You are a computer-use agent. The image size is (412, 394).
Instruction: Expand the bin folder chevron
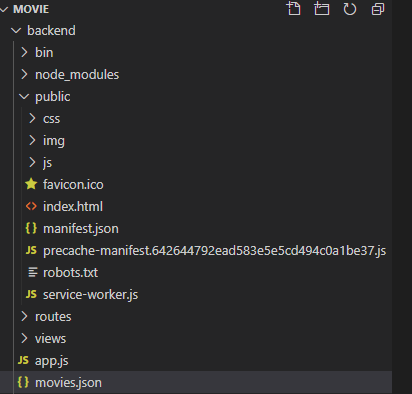click(24, 52)
